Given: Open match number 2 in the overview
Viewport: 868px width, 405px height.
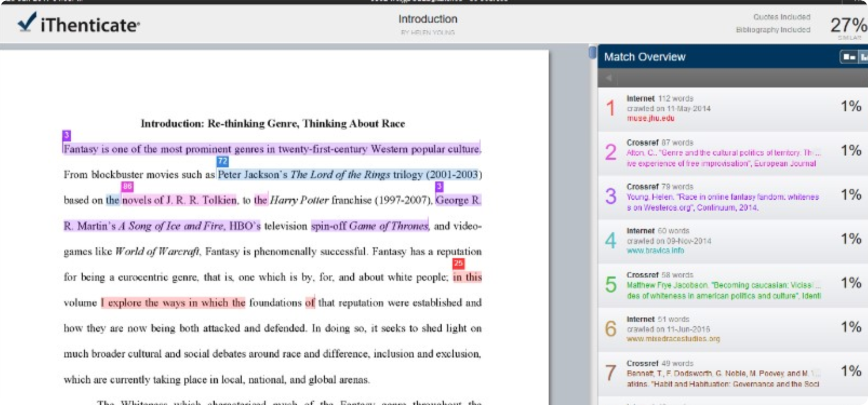Looking at the screenshot, I should [x=733, y=153].
